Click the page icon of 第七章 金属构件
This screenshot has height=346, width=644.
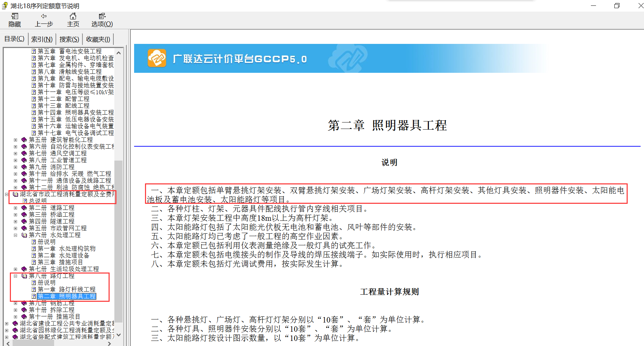34,65
